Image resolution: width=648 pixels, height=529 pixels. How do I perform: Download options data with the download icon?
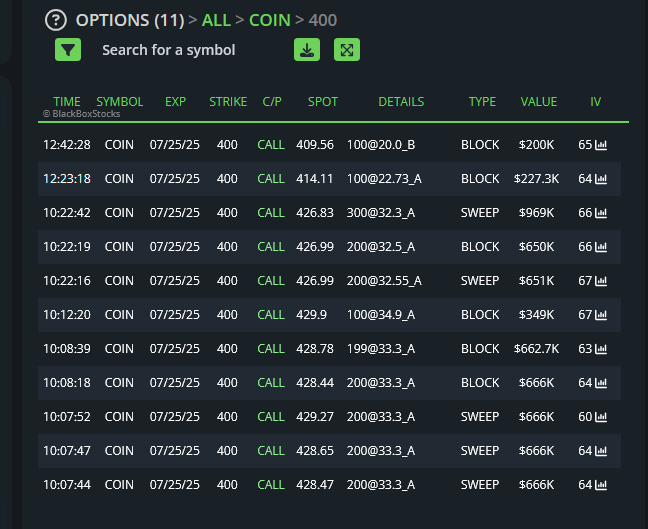tap(307, 50)
